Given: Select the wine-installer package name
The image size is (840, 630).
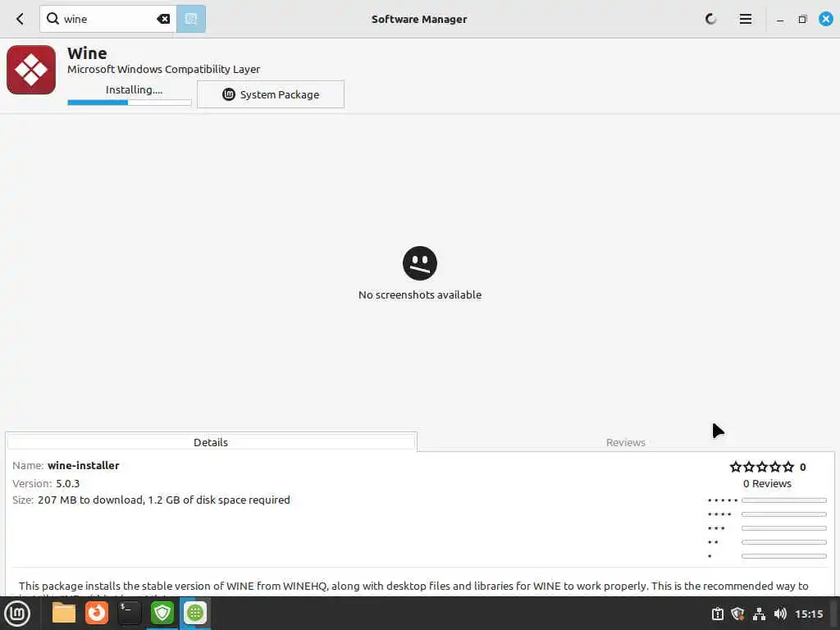Looking at the screenshot, I should pyautogui.click(x=83, y=466).
